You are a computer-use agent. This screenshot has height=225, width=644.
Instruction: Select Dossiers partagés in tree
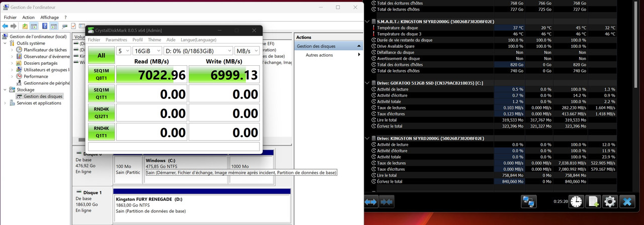coord(40,63)
